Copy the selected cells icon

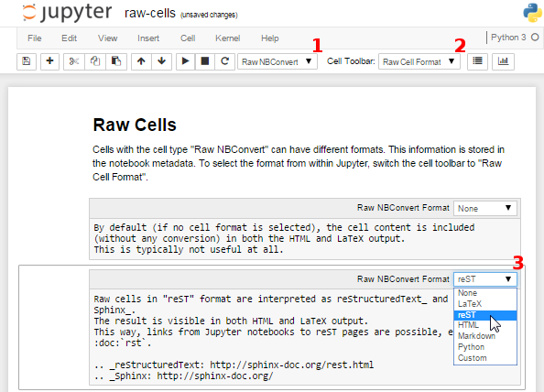click(95, 61)
